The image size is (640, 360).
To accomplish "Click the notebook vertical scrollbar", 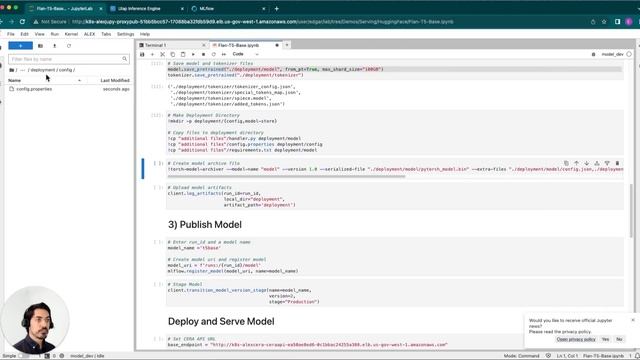I will click(x=632, y=210).
